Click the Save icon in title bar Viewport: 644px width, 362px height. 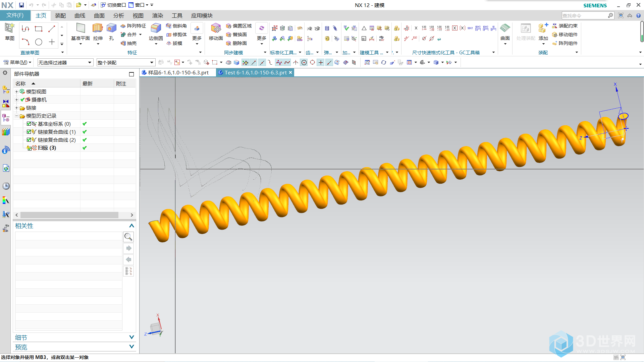click(x=21, y=5)
